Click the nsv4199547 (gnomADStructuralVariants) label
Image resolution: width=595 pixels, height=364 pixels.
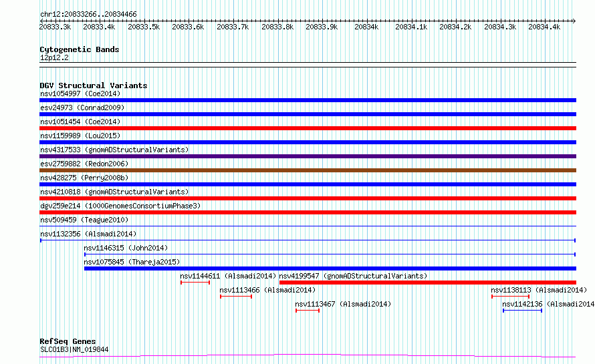353,276
